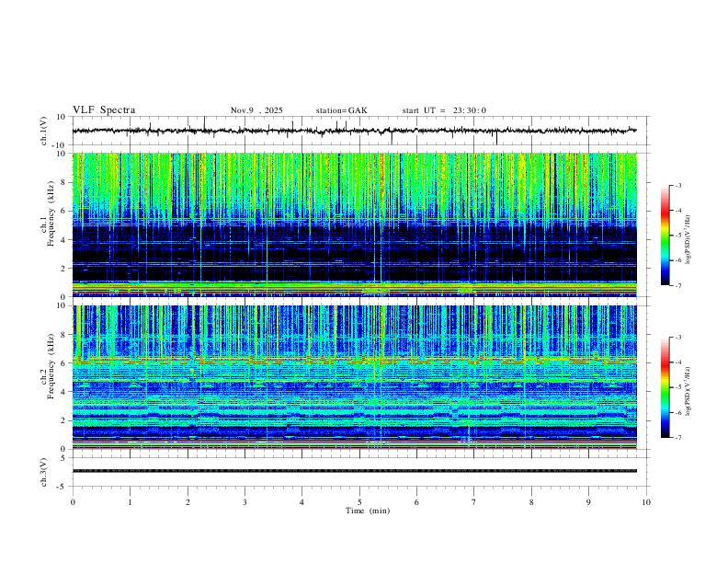The height and width of the screenshot is (563, 728).
Task: Click the ch.1 frequency tick label "8"
Action: point(64,182)
